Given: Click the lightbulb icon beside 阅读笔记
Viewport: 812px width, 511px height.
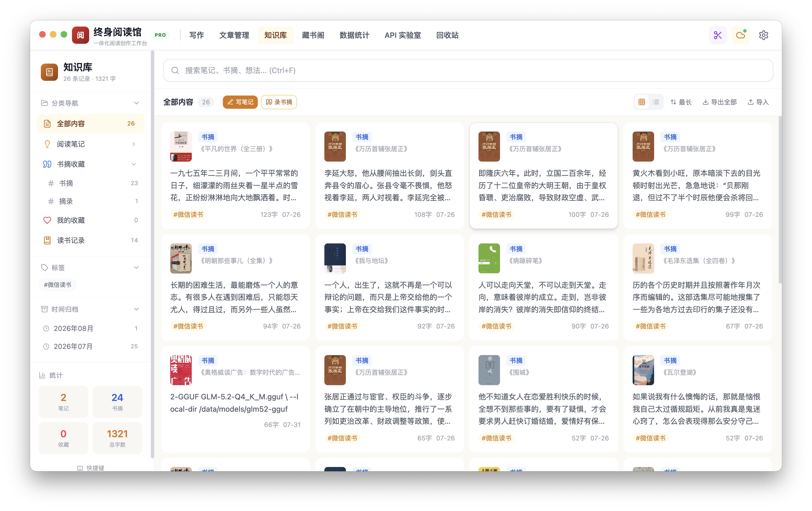Looking at the screenshot, I should (47, 144).
